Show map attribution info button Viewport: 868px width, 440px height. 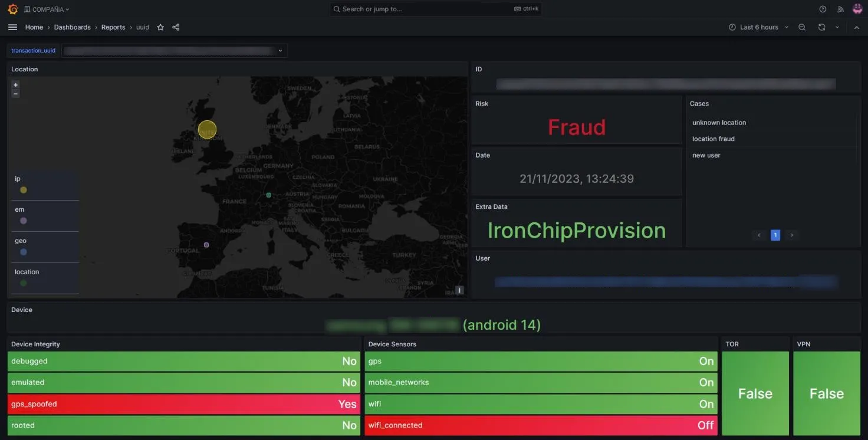coord(459,290)
